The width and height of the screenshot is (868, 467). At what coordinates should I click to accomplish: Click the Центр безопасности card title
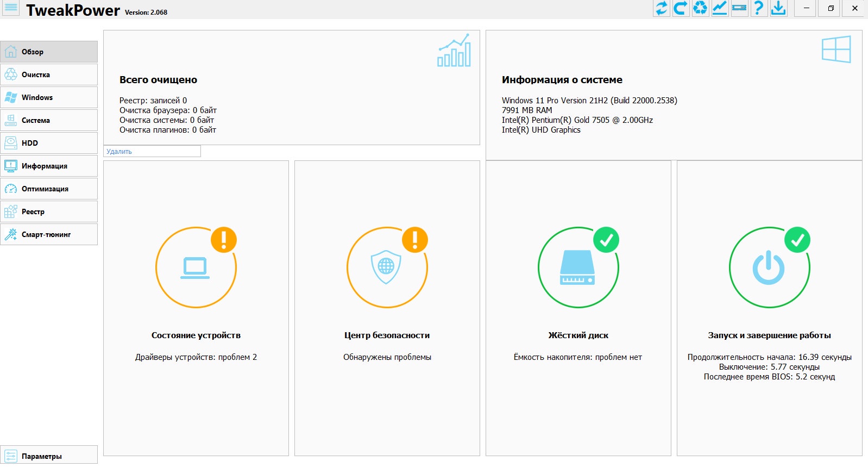387,335
